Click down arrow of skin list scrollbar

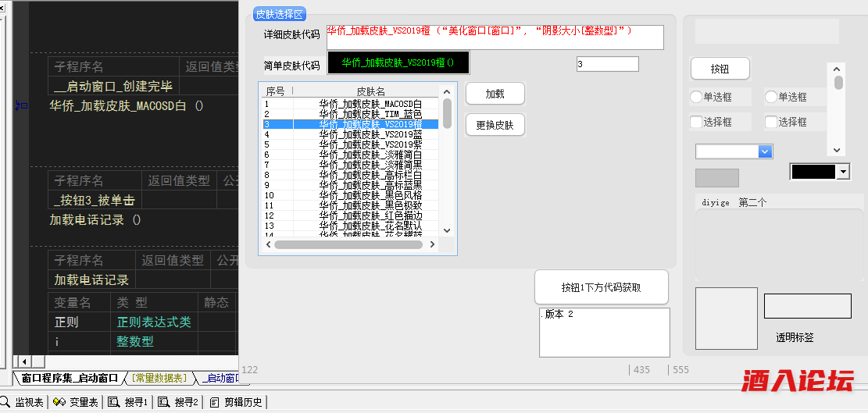pos(447,230)
